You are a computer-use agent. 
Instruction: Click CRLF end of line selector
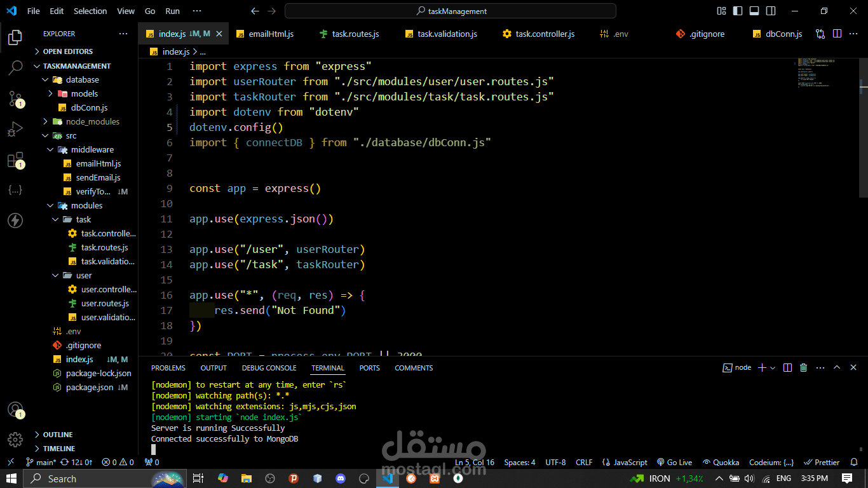[584, 462]
